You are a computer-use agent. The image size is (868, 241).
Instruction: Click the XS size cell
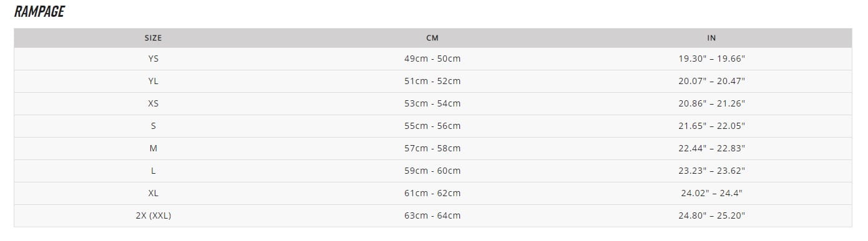coord(153,103)
